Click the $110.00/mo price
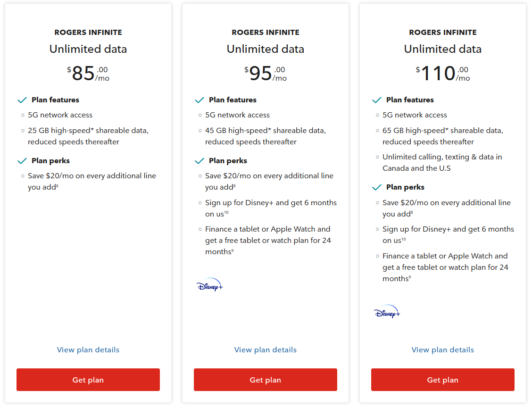This screenshot has height=408, width=532. [x=443, y=74]
